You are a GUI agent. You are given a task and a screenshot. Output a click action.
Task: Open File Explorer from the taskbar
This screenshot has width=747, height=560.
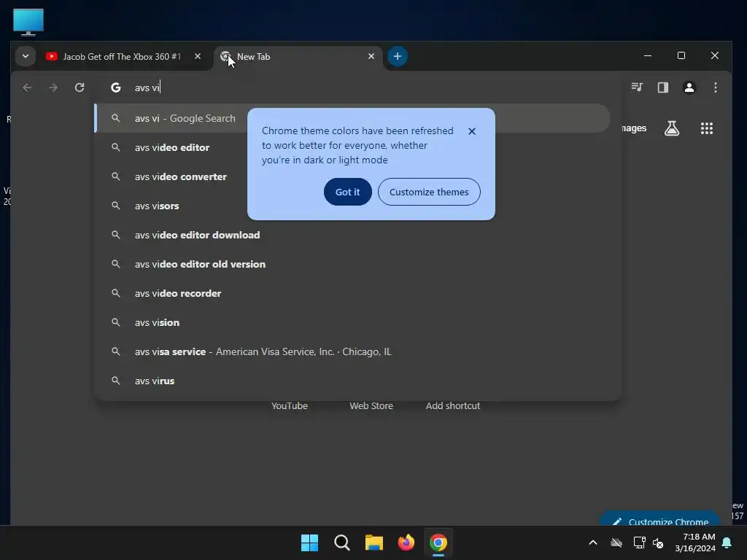pyautogui.click(x=374, y=542)
